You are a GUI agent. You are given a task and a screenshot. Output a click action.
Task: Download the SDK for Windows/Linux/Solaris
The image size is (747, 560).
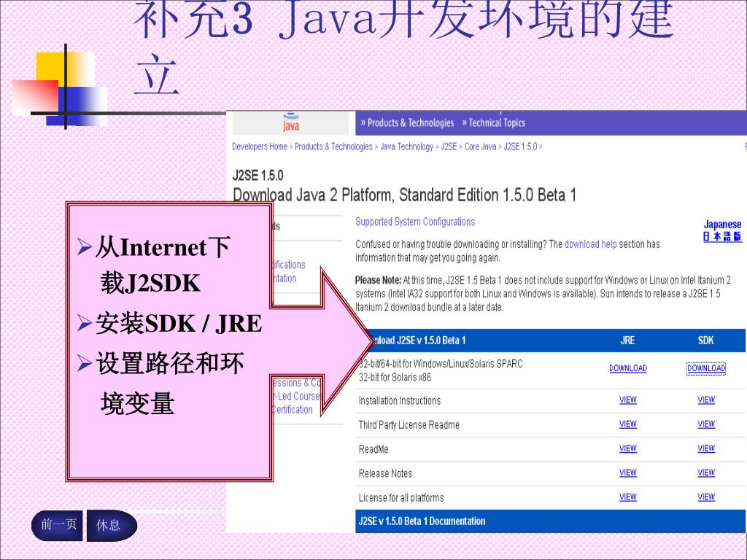[x=706, y=368]
